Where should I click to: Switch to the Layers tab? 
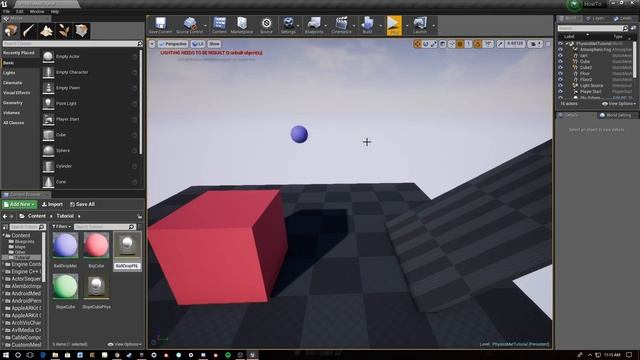click(596, 18)
